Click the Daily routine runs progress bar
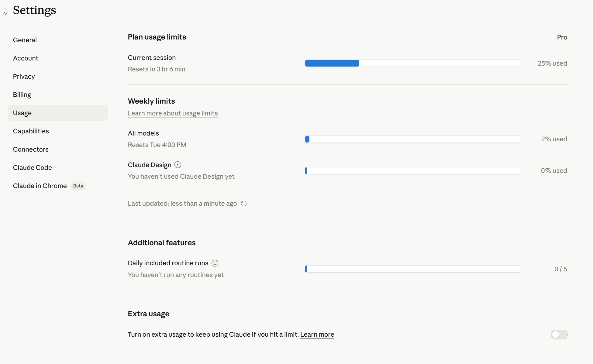 (x=413, y=269)
